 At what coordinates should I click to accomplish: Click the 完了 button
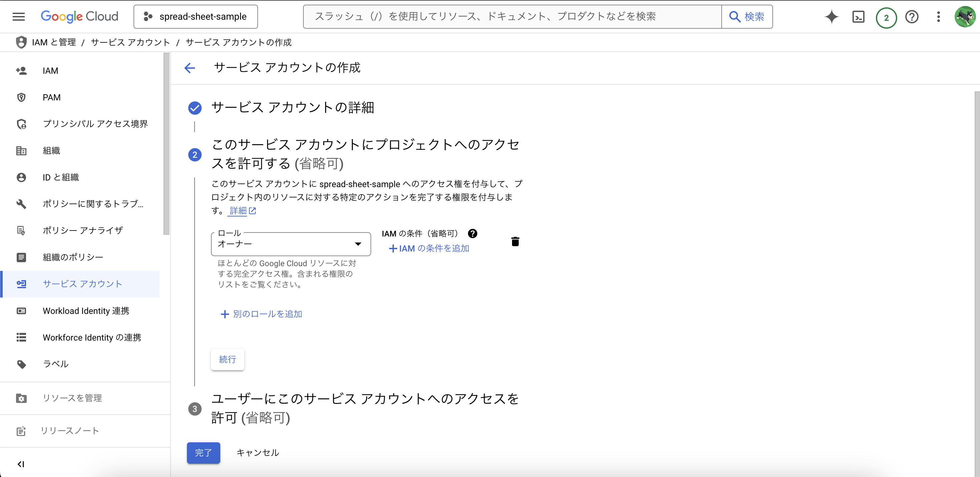(x=203, y=453)
